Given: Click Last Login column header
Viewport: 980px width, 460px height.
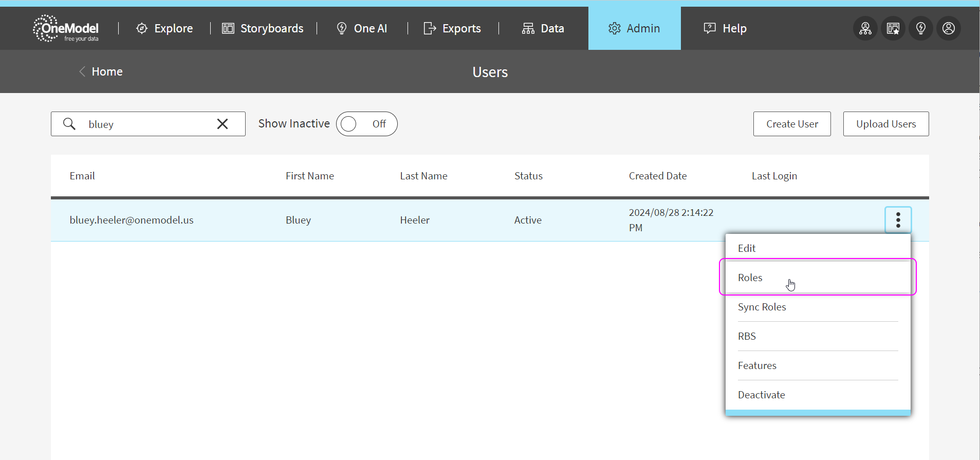Looking at the screenshot, I should pyautogui.click(x=774, y=176).
